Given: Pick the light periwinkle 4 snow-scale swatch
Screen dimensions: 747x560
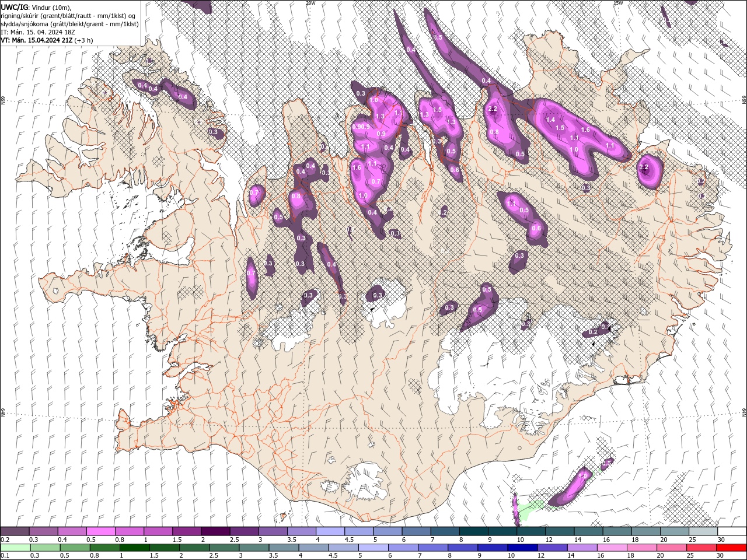Looking at the screenshot, I should click(330, 531).
